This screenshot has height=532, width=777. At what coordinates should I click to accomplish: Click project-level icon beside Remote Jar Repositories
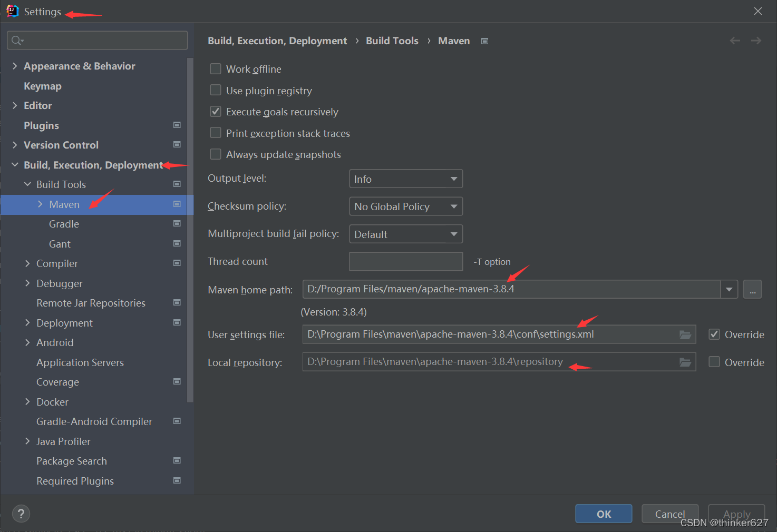coord(177,302)
